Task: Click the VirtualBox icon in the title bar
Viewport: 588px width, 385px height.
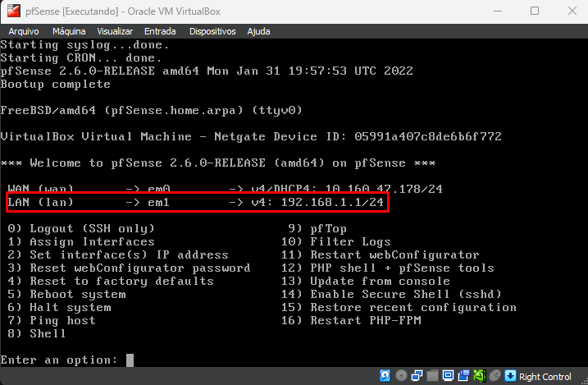Action: click(x=13, y=11)
